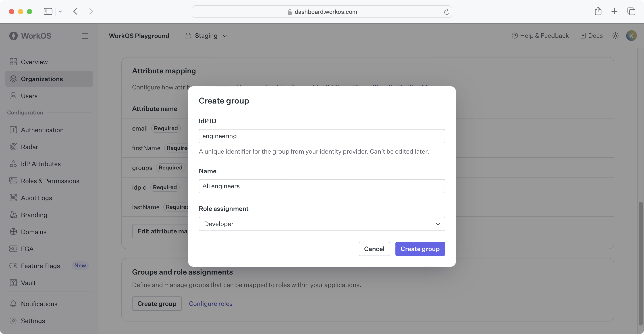Image resolution: width=644 pixels, height=334 pixels.
Task: Click the IdP Attributes icon
Action: [13, 164]
